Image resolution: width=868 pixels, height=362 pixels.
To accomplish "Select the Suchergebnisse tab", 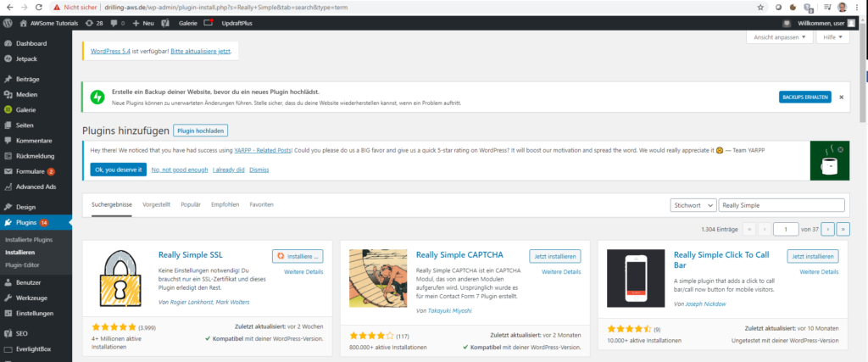I will pyautogui.click(x=112, y=205).
